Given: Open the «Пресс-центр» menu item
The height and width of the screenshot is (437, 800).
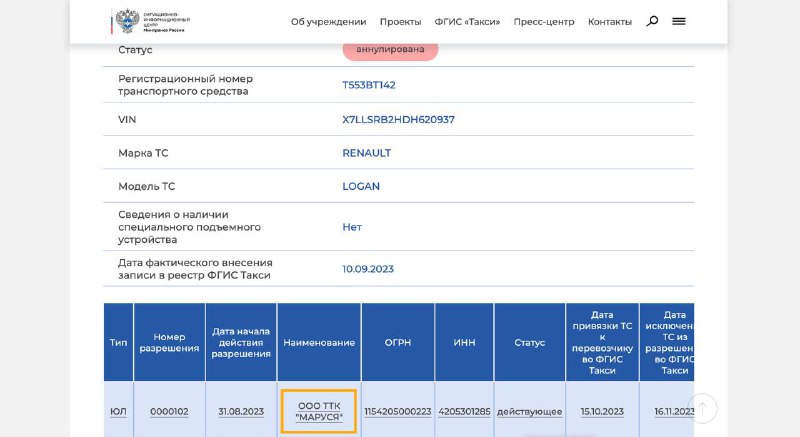Looking at the screenshot, I should (544, 22).
